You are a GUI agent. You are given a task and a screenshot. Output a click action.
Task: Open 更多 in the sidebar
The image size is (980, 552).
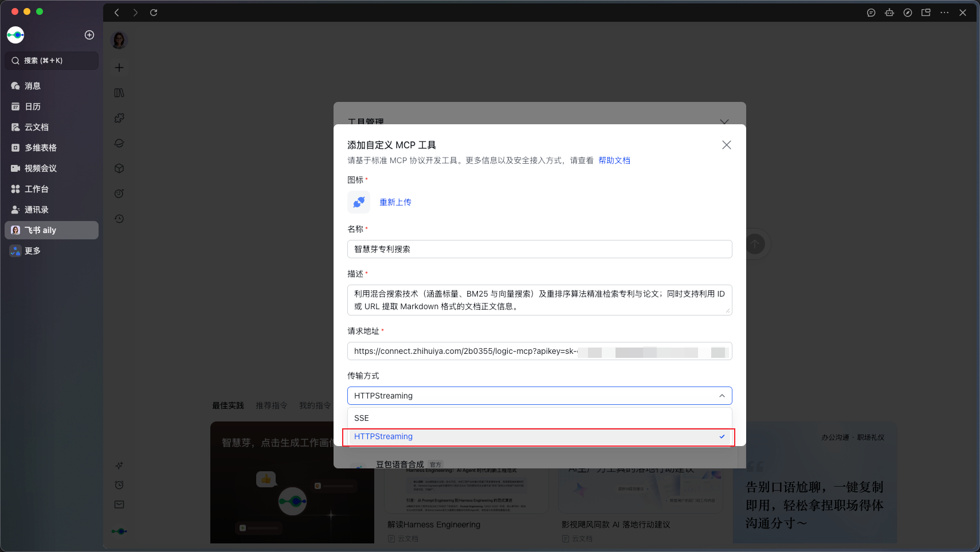(52, 251)
